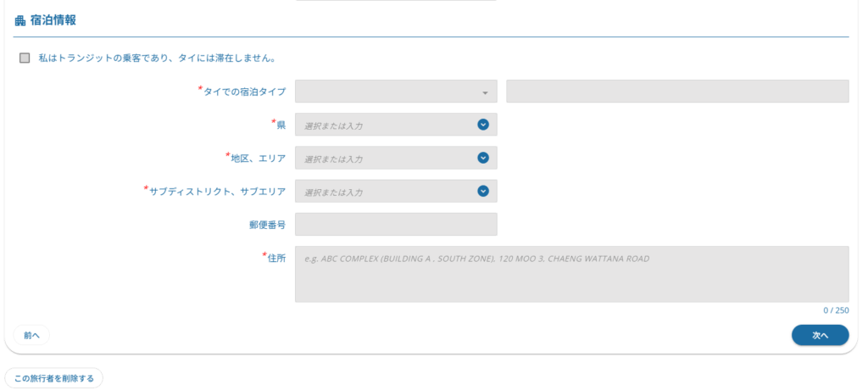
Task: Open the タイでの宿泊タイプ dropdown
Action: [x=396, y=92]
